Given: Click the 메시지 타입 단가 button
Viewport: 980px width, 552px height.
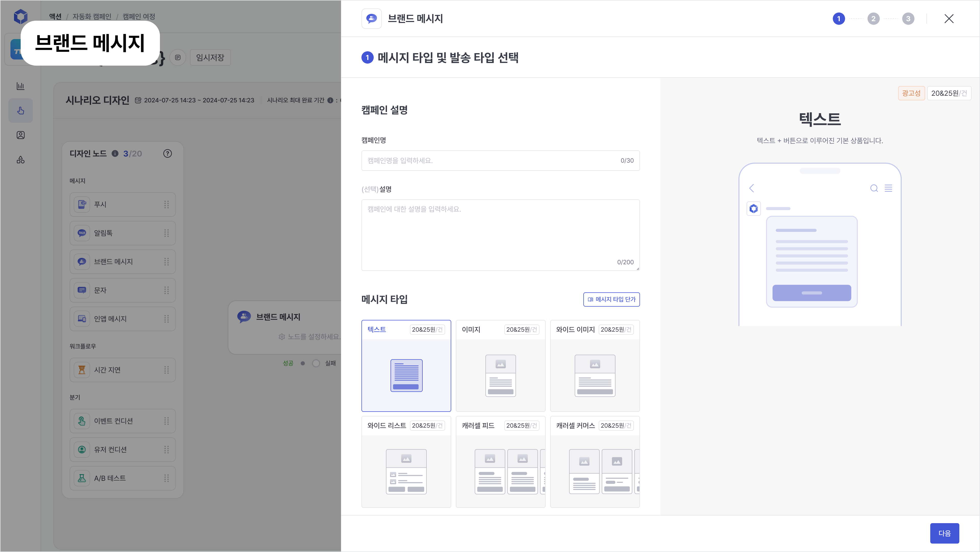Looking at the screenshot, I should click(611, 299).
